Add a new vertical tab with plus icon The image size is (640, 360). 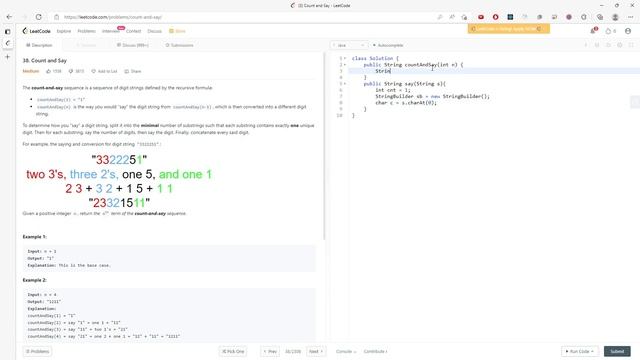pyautogui.click(x=7, y=57)
